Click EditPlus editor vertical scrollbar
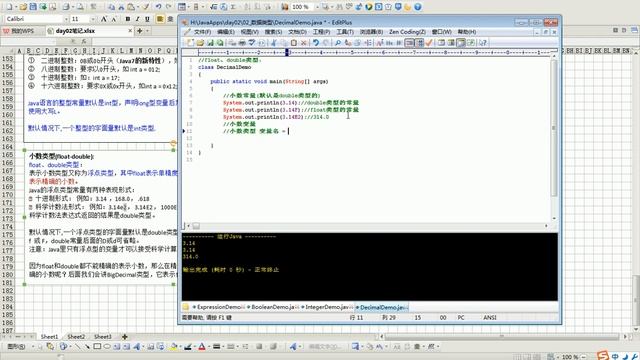The width and height of the screenshot is (640, 360). pos(554,137)
